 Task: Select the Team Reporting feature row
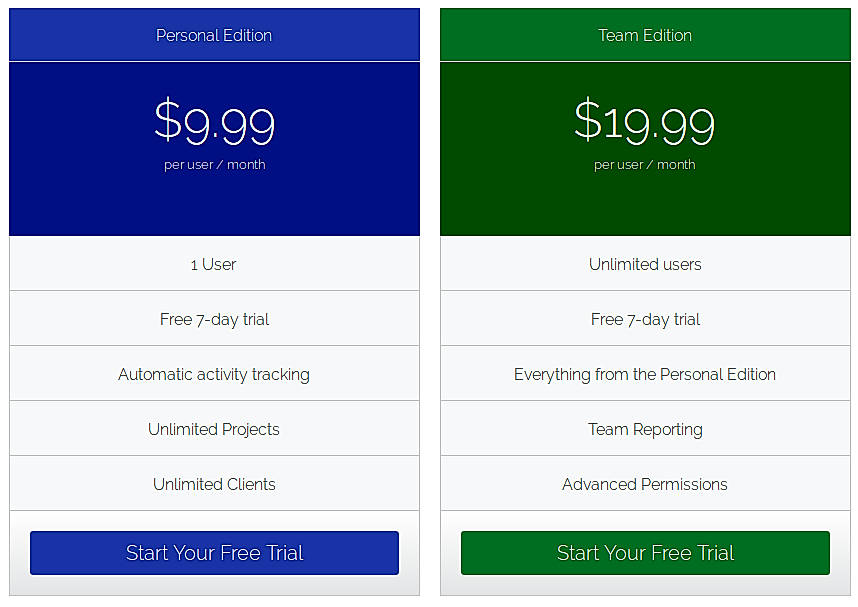(x=645, y=428)
